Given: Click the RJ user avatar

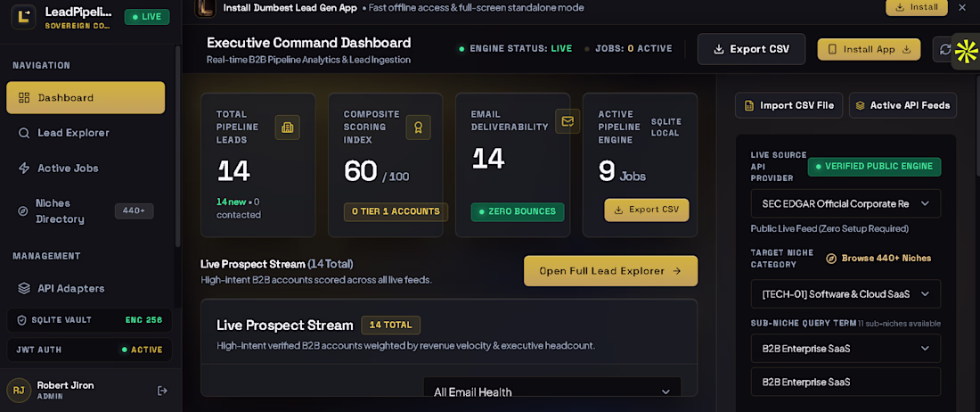Looking at the screenshot, I should (x=19, y=391).
